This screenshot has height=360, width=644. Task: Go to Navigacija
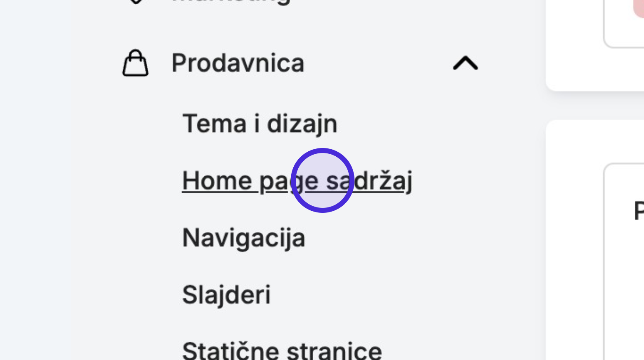244,238
